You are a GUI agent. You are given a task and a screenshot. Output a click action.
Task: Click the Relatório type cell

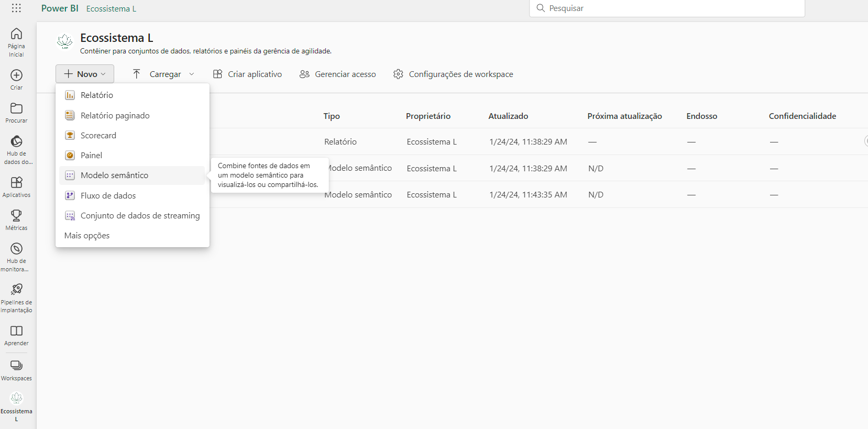click(340, 142)
